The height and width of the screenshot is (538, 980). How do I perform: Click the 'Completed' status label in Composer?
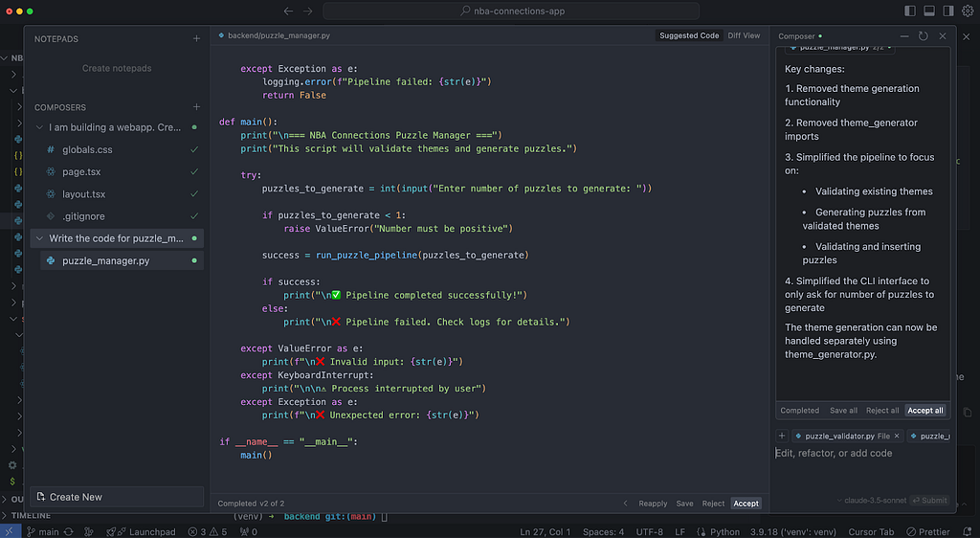tap(799, 411)
